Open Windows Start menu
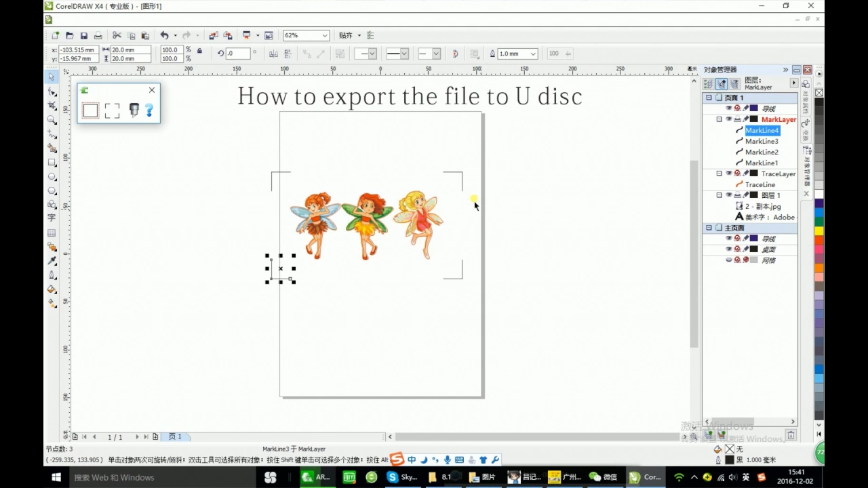Screen dimensions: 868x488 pyautogui.click(x=57, y=477)
